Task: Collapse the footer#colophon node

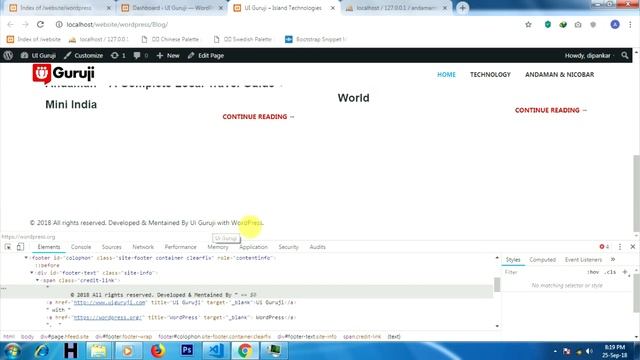Action: (x=26, y=258)
